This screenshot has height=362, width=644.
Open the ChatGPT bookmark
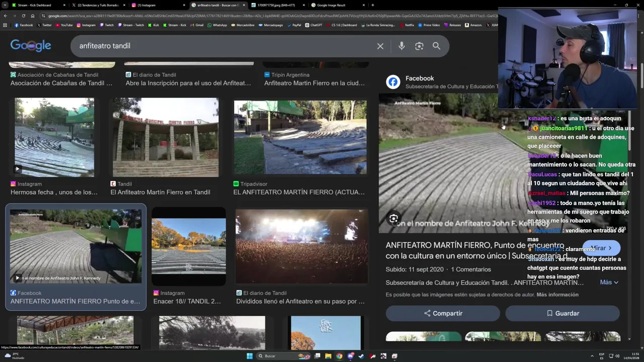[313, 25]
